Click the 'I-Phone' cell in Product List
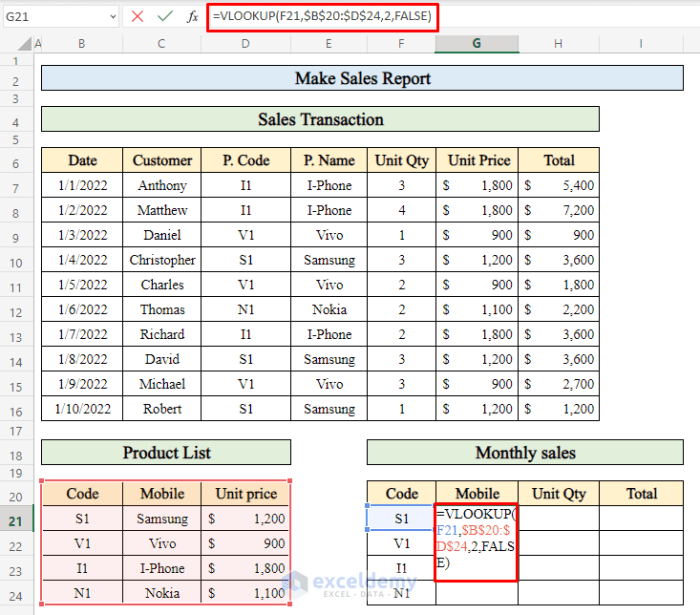The image size is (700, 615). 162,568
